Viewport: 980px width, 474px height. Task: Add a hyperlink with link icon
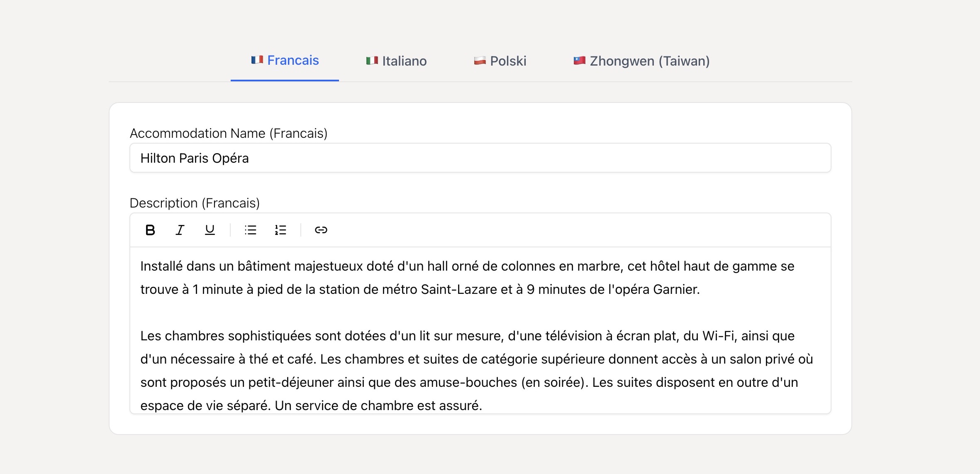tap(321, 230)
